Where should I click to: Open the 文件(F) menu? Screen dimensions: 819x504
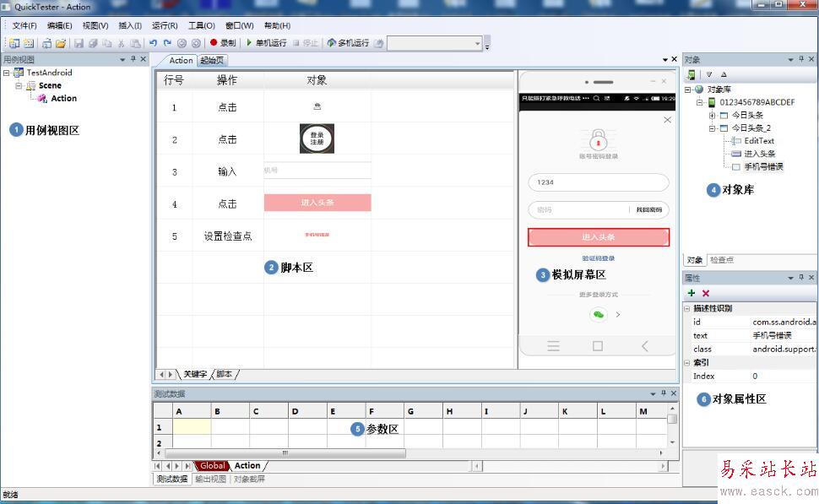click(24, 25)
